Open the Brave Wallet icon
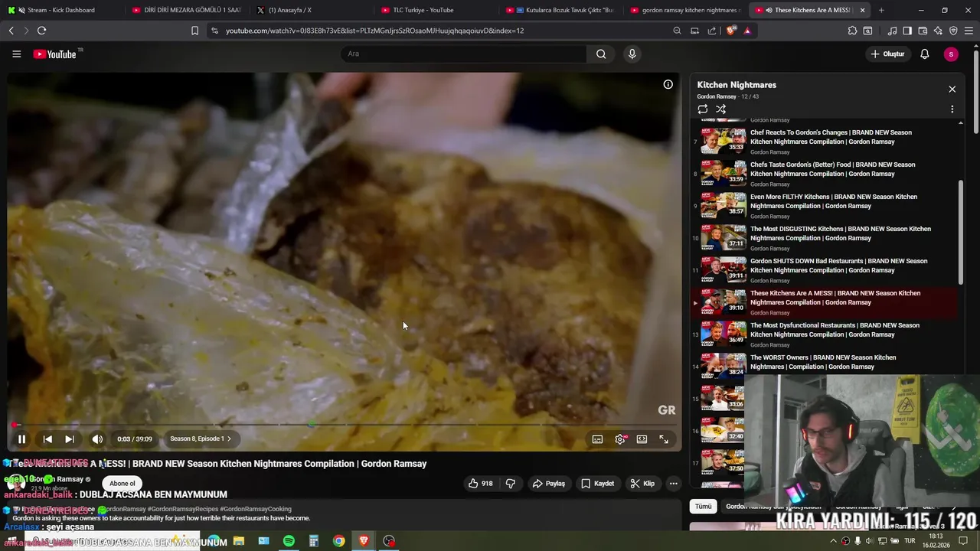Image resolution: width=980 pixels, height=551 pixels. click(923, 31)
